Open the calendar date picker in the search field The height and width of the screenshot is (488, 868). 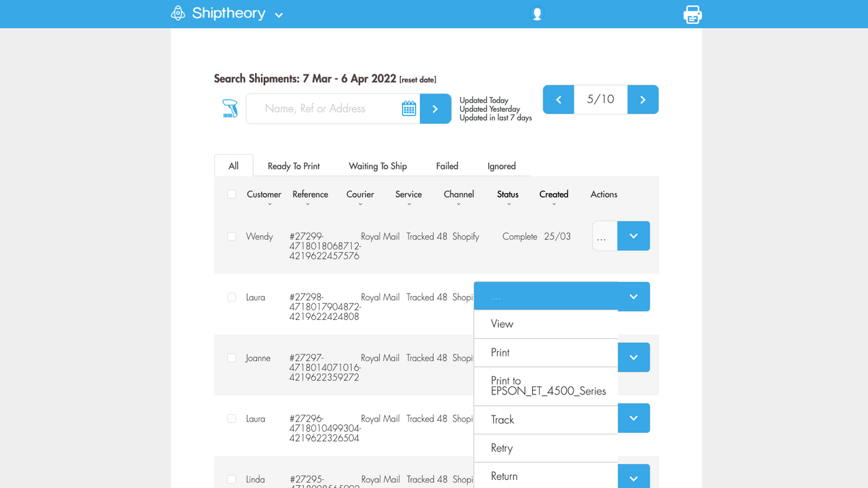click(x=409, y=108)
